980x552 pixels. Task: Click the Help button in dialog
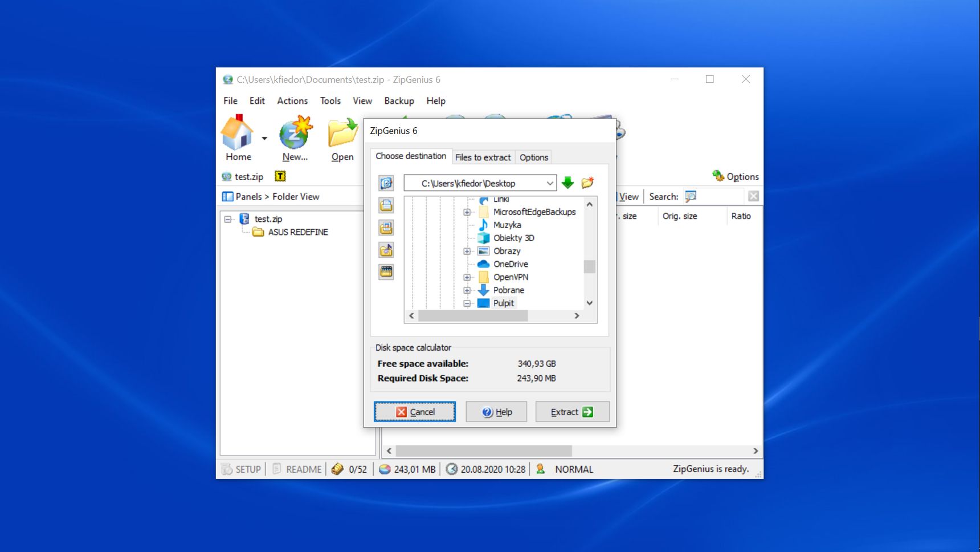click(496, 412)
